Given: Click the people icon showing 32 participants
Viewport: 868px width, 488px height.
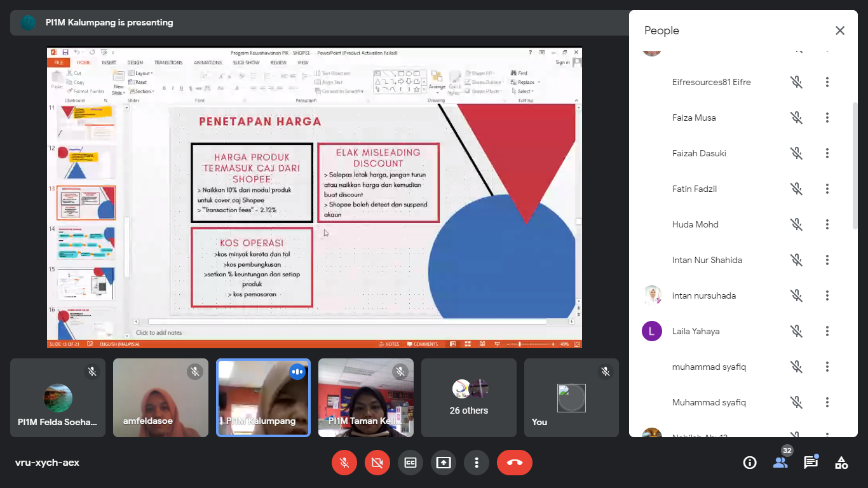Looking at the screenshot, I should coord(780,462).
